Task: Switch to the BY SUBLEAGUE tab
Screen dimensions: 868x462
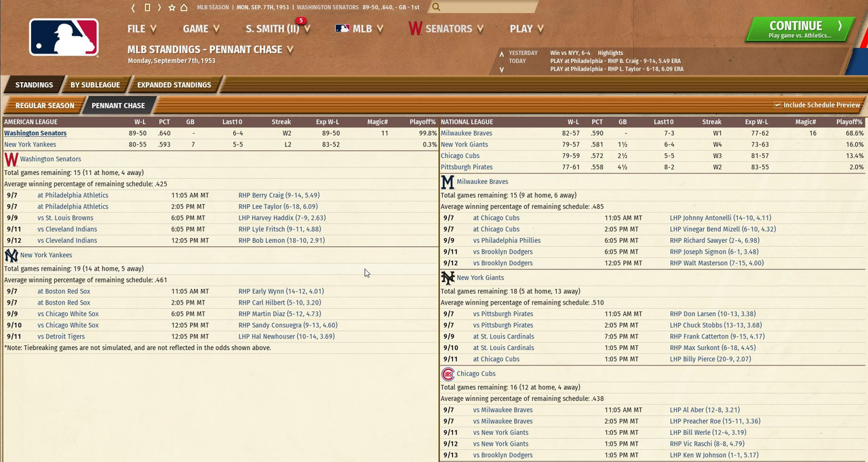Action: [x=95, y=85]
